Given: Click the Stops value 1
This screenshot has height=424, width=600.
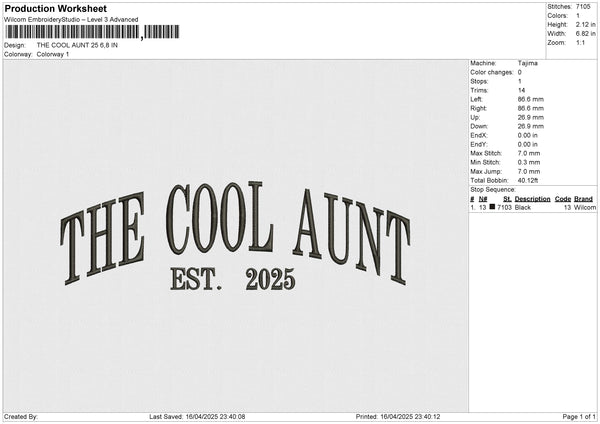Looking at the screenshot, I should [520, 81].
